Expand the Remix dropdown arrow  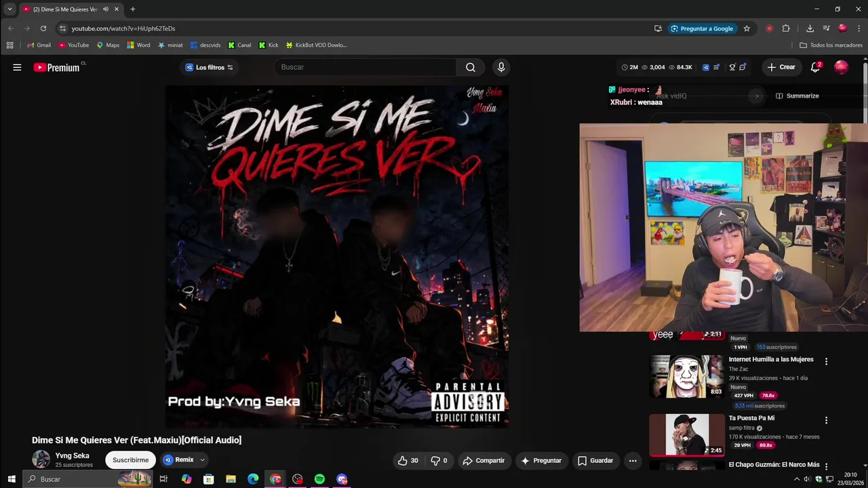[x=202, y=460]
